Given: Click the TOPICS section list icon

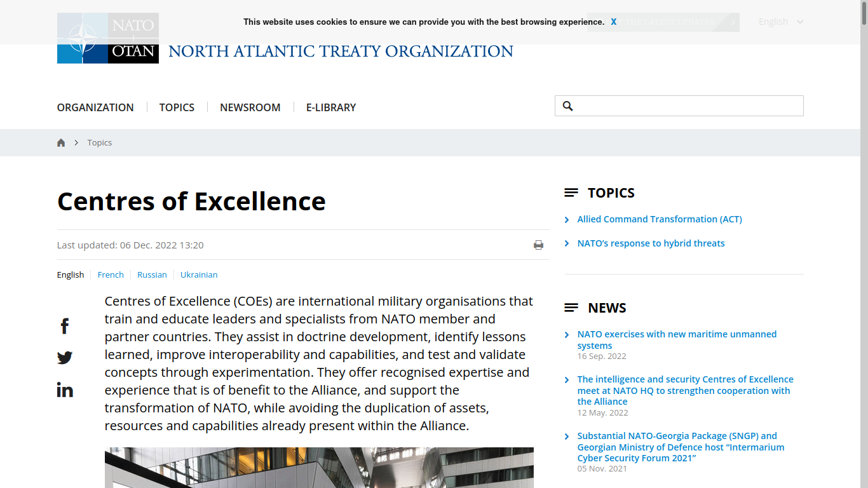Looking at the screenshot, I should [571, 193].
